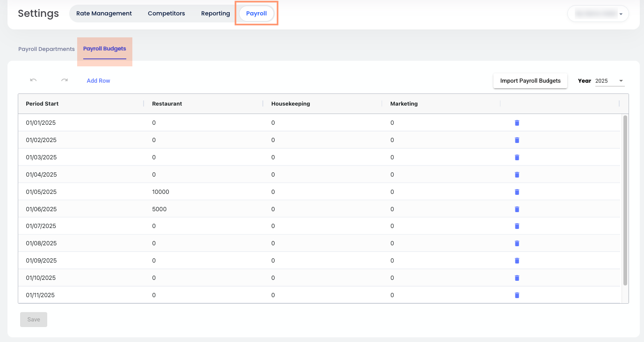
Task: Select the Reporting tab
Action: pos(215,14)
